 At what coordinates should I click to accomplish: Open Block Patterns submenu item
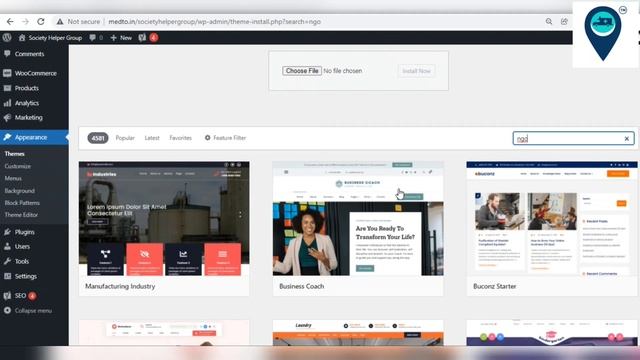click(22, 203)
